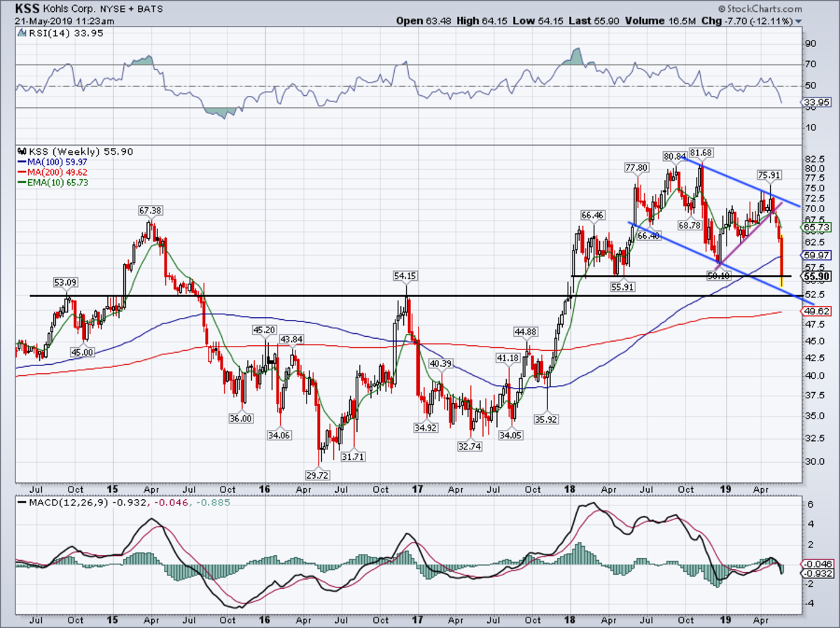Click the 34.06 low price label

[x=279, y=435]
